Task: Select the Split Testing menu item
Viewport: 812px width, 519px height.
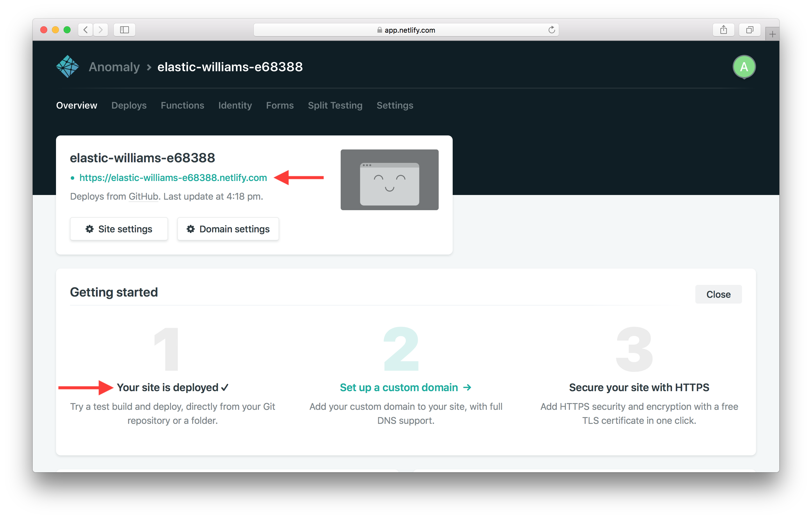Action: pyautogui.click(x=336, y=105)
